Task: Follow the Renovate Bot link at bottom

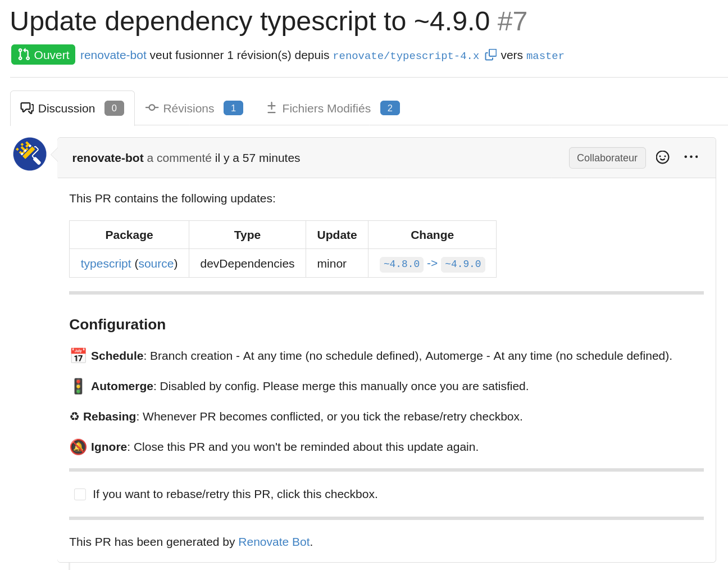Action: point(274,541)
